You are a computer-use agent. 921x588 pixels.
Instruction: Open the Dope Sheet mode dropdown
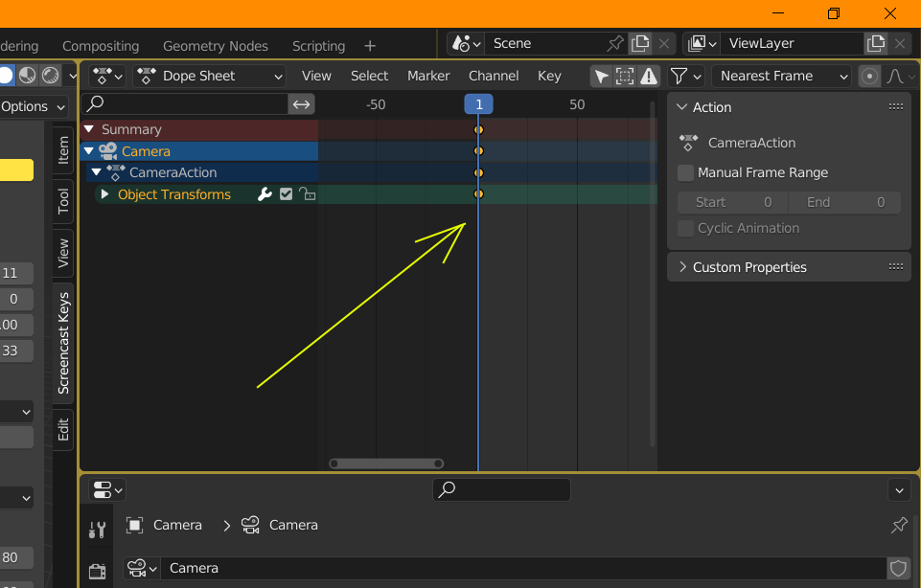(211, 77)
